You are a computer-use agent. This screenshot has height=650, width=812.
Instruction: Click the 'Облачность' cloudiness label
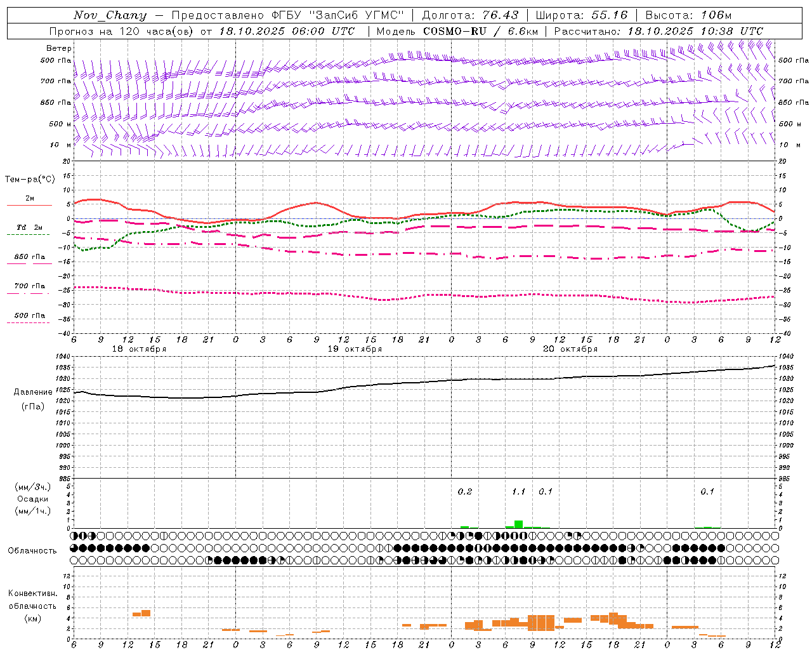point(32,550)
